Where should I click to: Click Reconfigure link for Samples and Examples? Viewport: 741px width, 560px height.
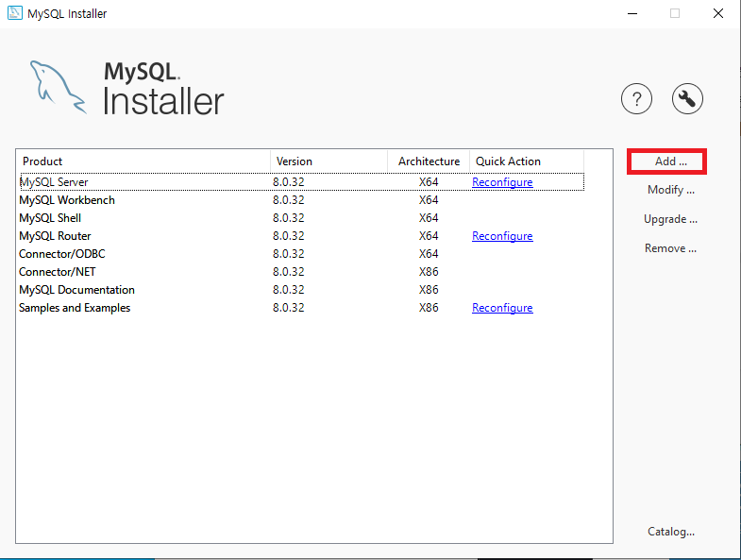pyautogui.click(x=502, y=308)
